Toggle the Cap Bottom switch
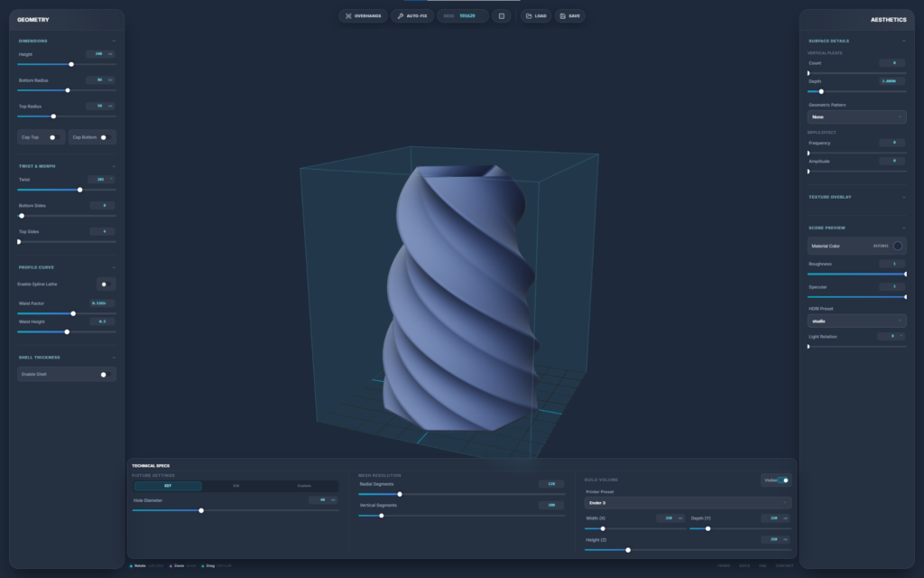The image size is (924, 578). click(105, 137)
